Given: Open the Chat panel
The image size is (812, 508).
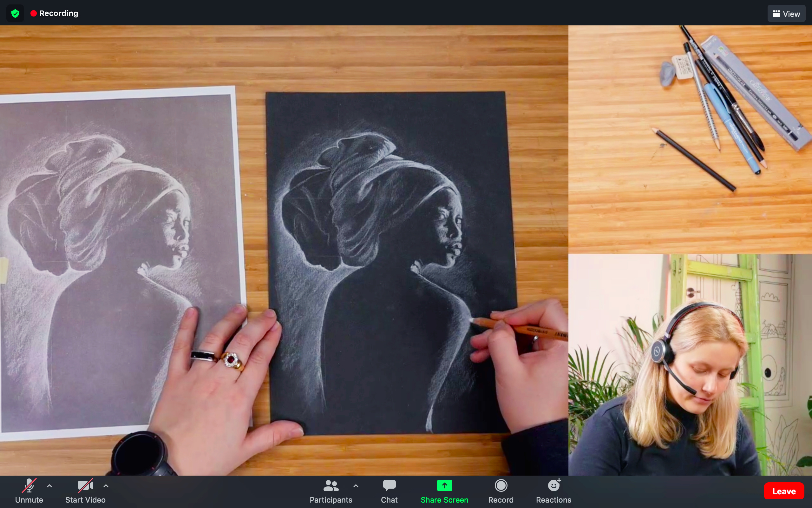Looking at the screenshot, I should point(389,491).
